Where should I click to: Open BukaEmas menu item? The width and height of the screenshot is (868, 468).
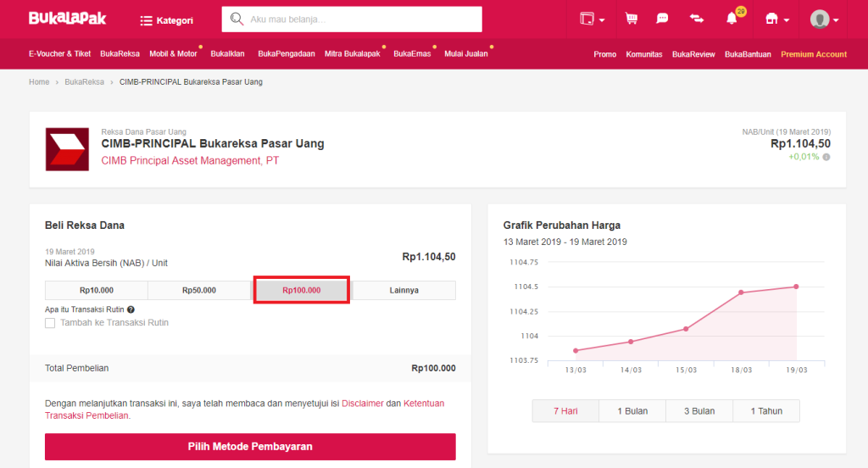pos(412,53)
